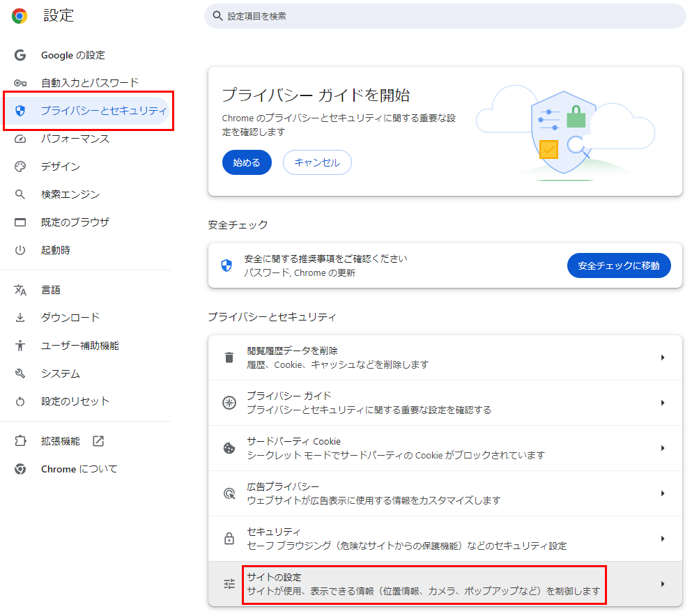Open サイトの設定 row text
This screenshot has width=692, height=616.
[274, 577]
